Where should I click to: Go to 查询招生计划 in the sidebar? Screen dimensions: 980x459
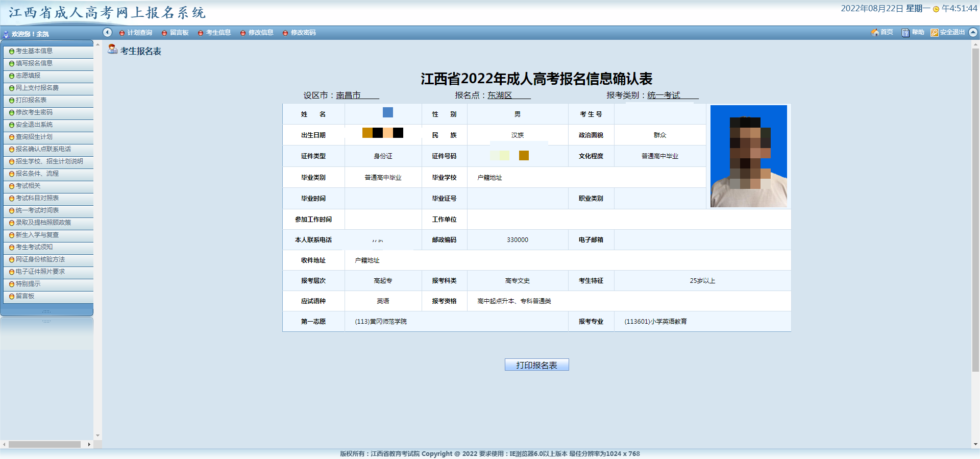tap(34, 137)
